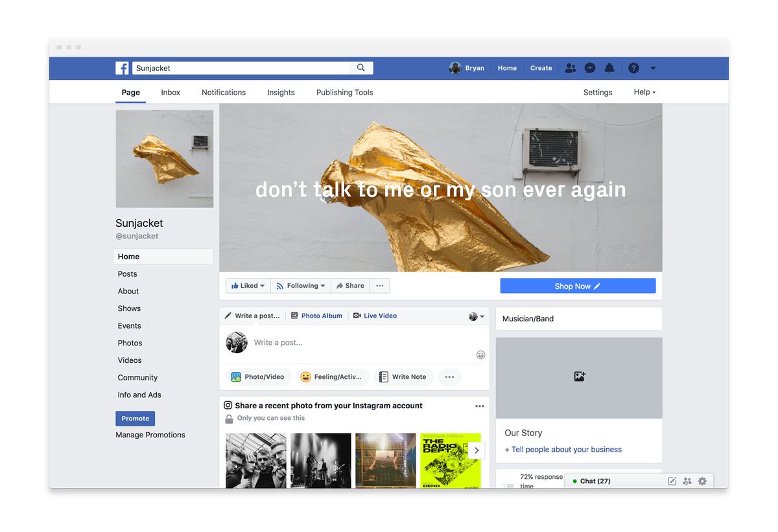Open the quick help question mark icon
778x532 pixels.
click(x=634, y=68)
